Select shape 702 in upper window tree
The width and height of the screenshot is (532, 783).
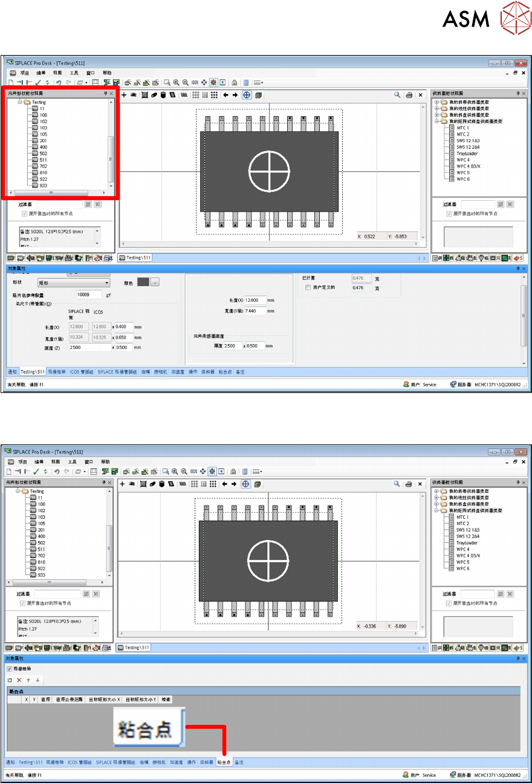44,166
